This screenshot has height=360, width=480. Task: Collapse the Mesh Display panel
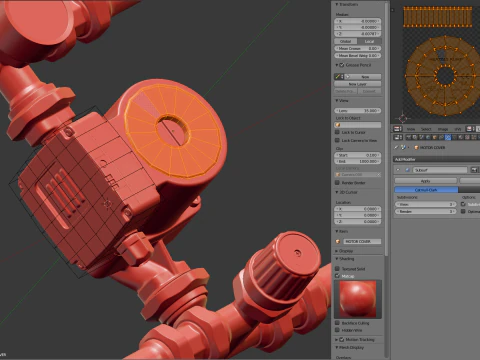tap(337, 347)
